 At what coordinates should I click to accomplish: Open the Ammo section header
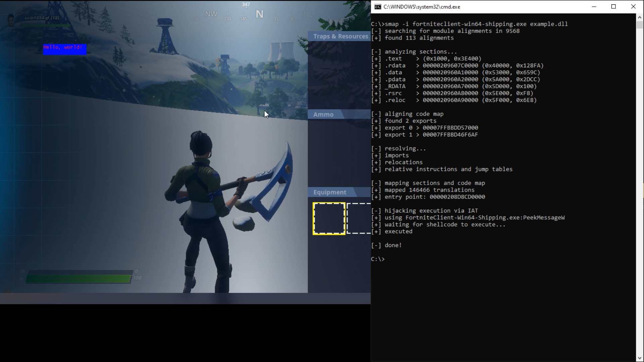323,115
